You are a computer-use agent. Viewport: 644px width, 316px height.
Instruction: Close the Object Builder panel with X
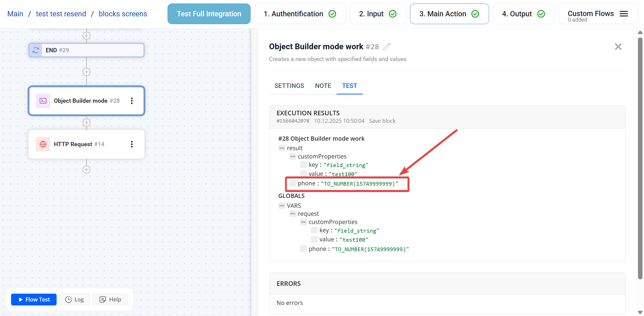click(618, 47)
